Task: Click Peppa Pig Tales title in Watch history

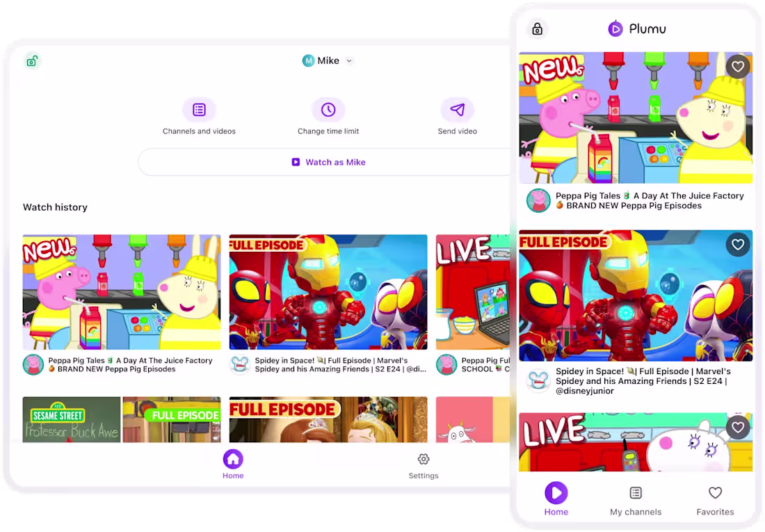Action: pyautogui.click(x=130, y=364)
